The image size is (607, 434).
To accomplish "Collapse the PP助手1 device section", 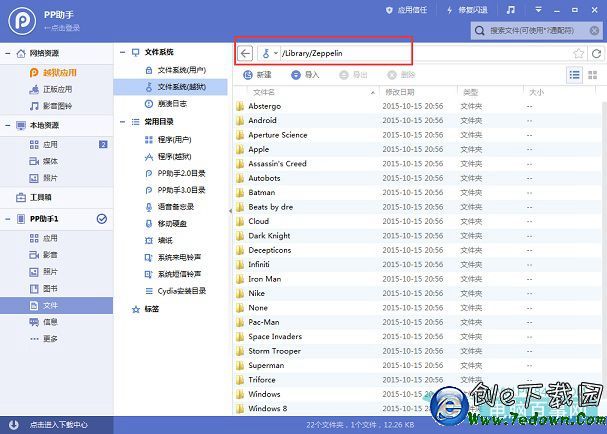I will 8,219.
